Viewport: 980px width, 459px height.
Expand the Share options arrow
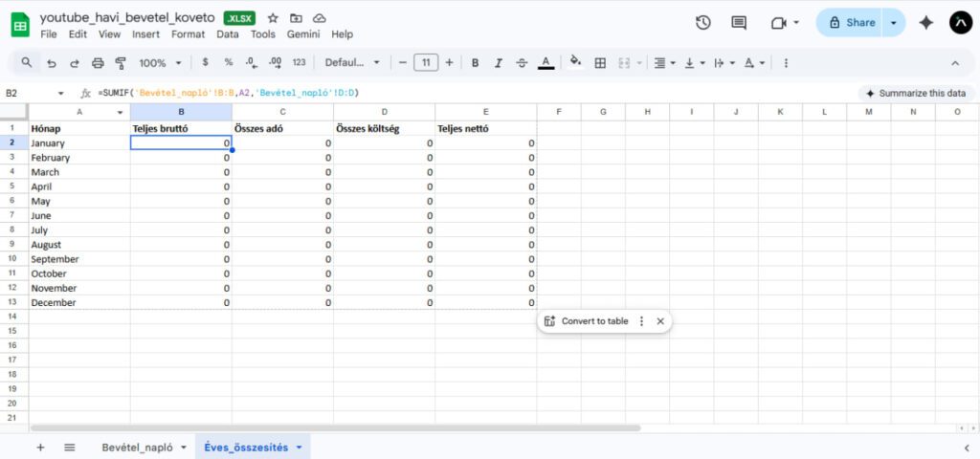[x=894, y=23]
